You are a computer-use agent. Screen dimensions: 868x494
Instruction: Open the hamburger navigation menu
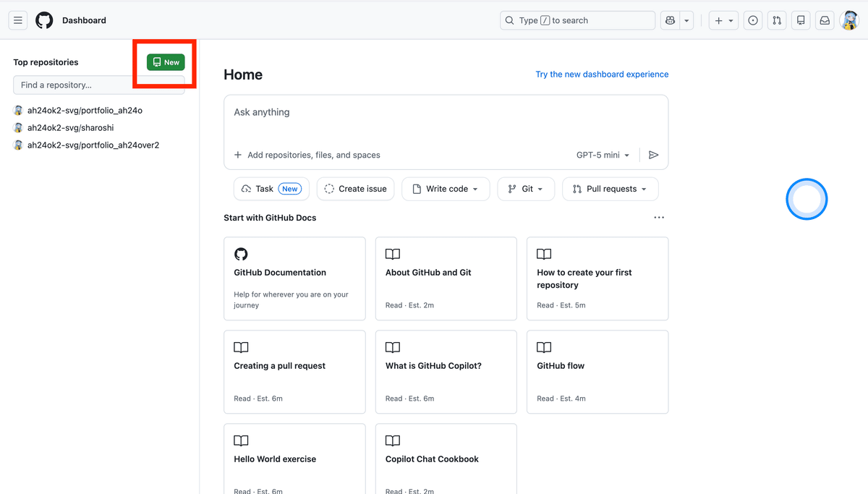(18, 20)
